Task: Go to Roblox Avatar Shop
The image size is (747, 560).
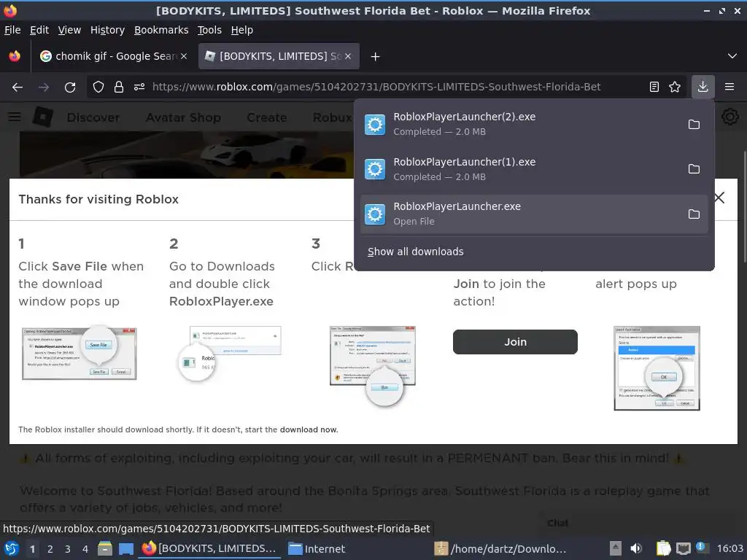Action: [x=183, y=117]
